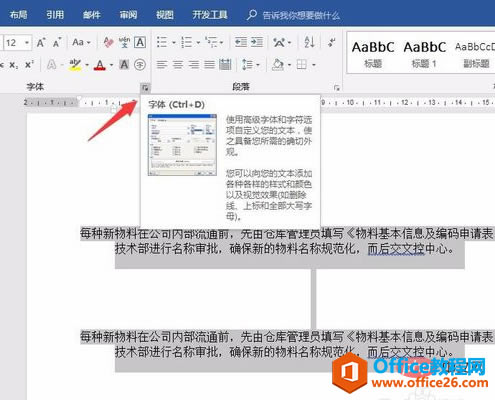This screenshot has width=495, height=400.
Task: Open the Change Case (Aa) dropdown
Action: coord(81,42)
